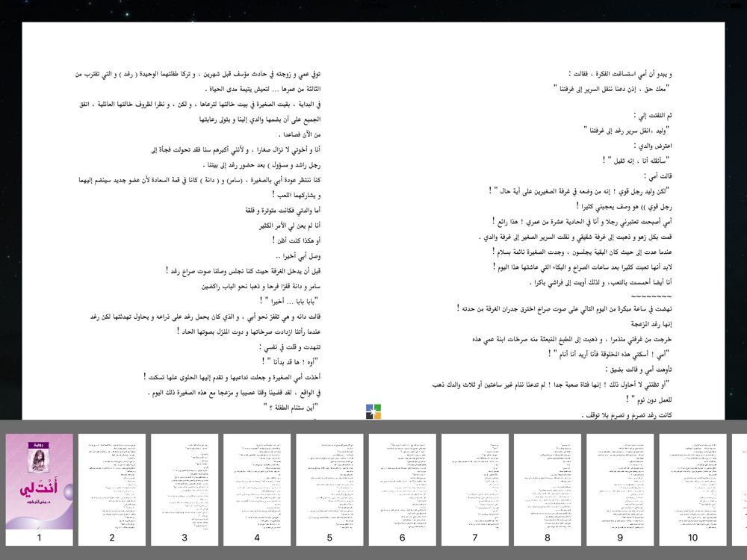Open the page 5 thumbnail

pos(329,489)
